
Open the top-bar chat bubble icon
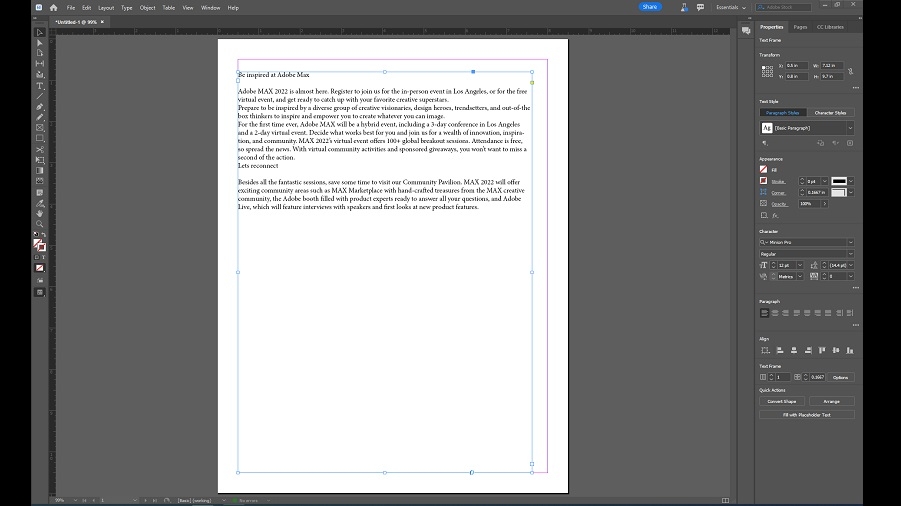(700, 7)
